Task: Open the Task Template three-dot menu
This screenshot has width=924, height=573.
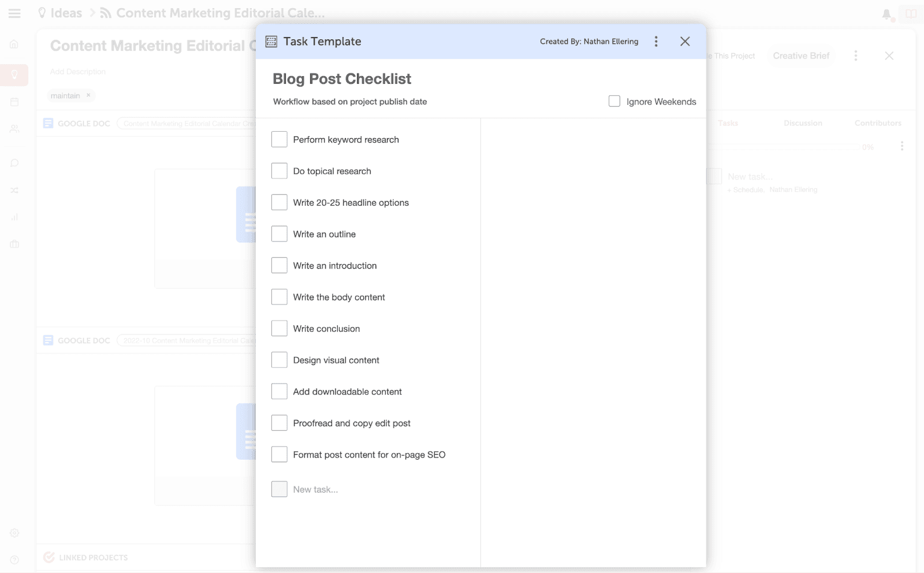Action: pyautogui.click(x=656, y=41)
